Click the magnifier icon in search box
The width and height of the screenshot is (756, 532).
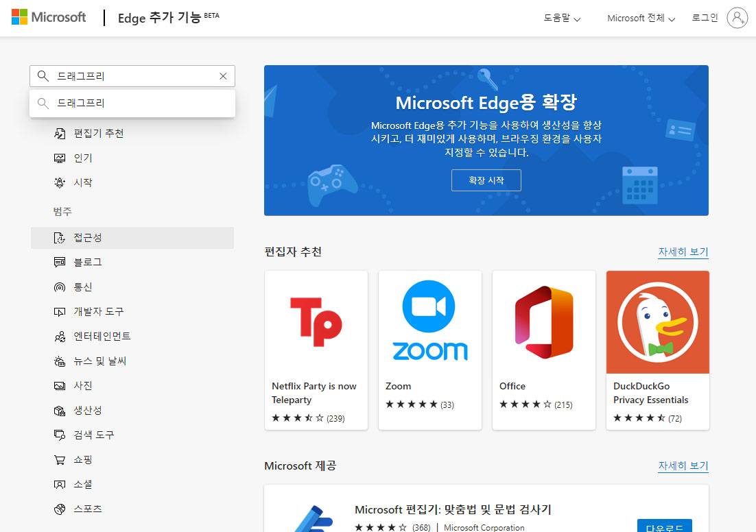click(43, 76)
